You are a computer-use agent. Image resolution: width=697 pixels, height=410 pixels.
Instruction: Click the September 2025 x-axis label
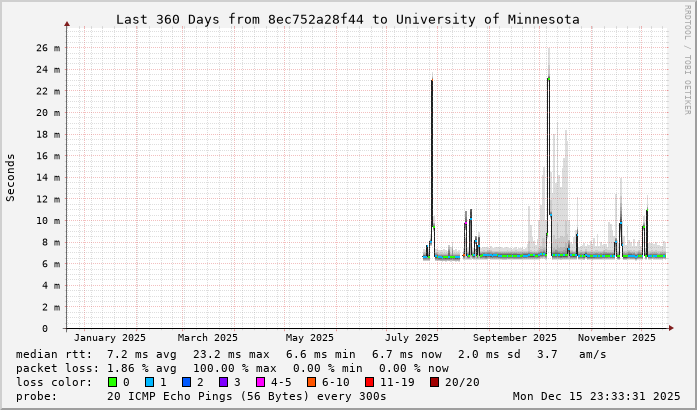click(513, 338)
